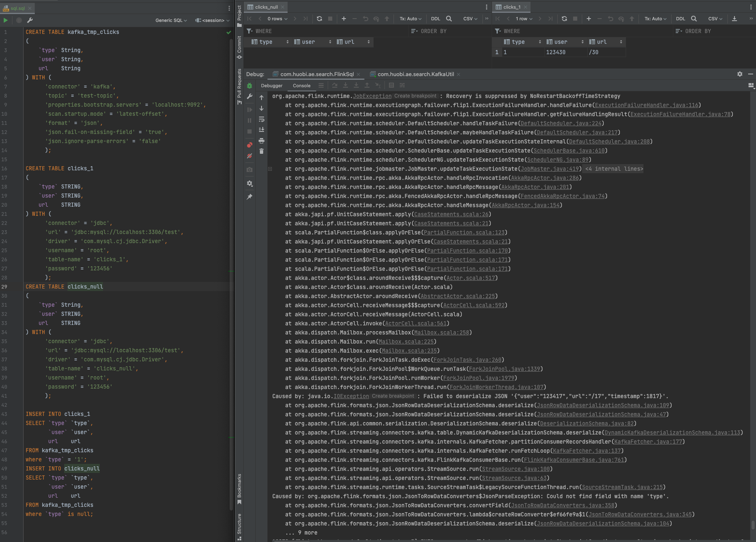This screenshot has width=756, height=542.
Task: Toggle Mute Breakpoints in the Debug sidebar
Action: pos(250,156)
